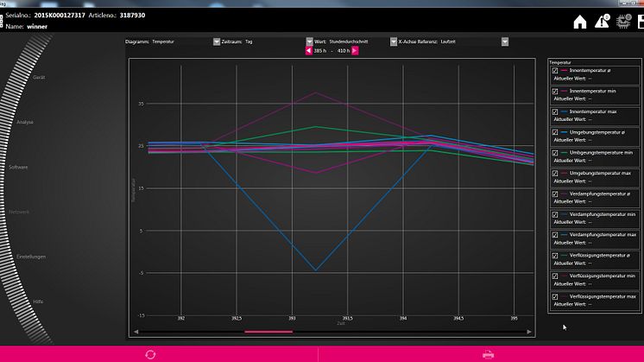Toggle the Innentemperatur max checkbox
This screenshot has width=644, height=362.
[555, 111]
